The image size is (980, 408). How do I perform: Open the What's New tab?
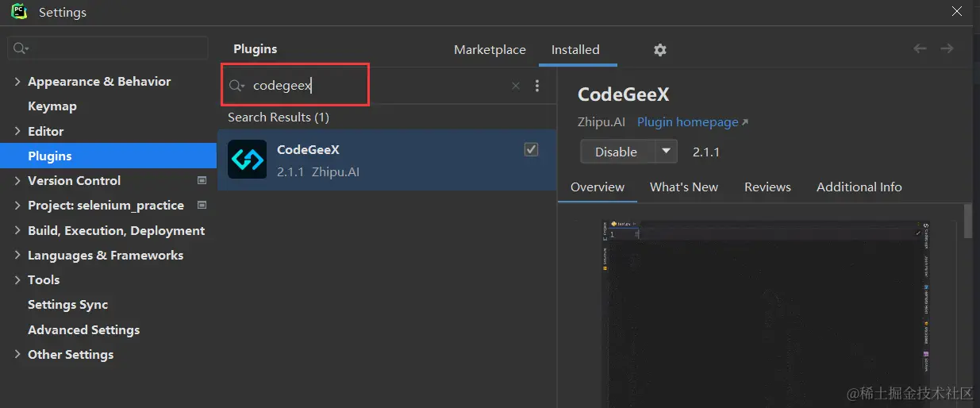tap(684, 187)
